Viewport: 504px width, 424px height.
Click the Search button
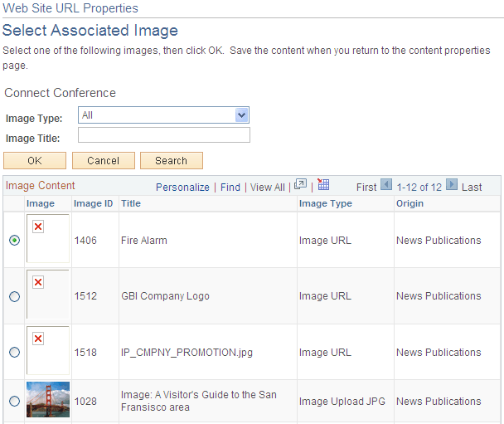[x=172, y=160]
